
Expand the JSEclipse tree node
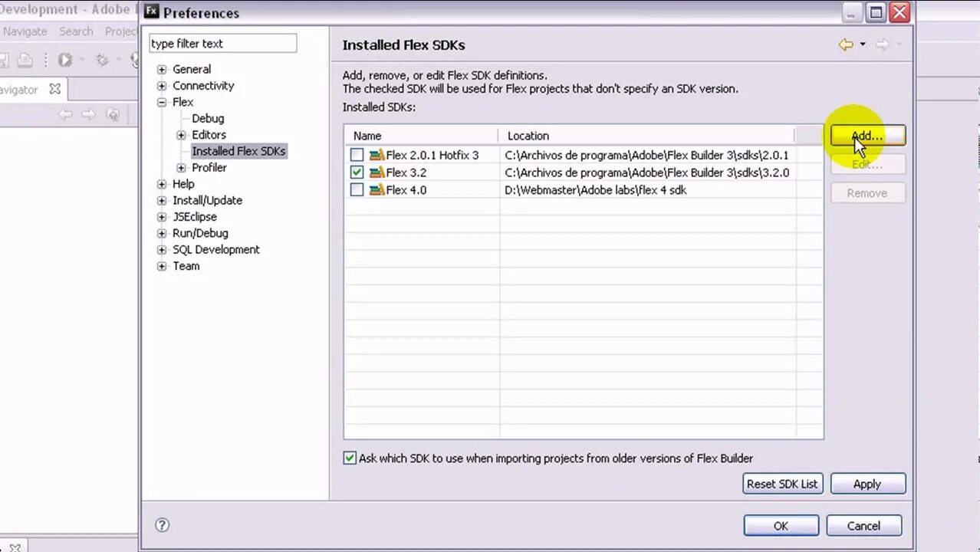(162, 217)
